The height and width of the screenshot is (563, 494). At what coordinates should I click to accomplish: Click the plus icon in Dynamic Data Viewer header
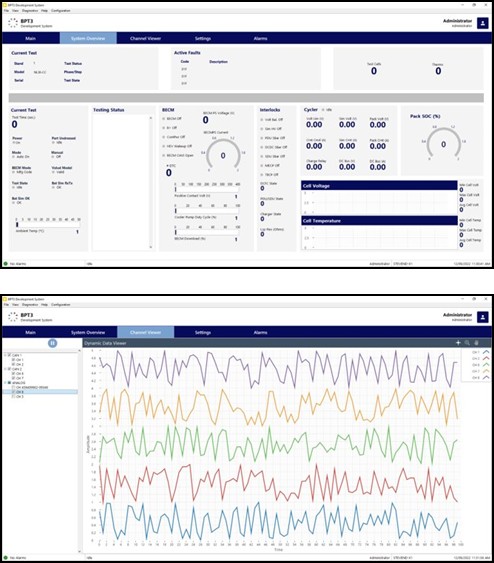tap(458, 343)
